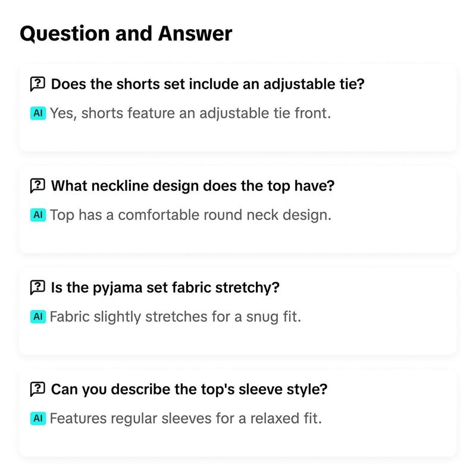This screenshot has width=476, height=476.
Task: Click AI badge next to round neck answer
Action: (38, 215)
